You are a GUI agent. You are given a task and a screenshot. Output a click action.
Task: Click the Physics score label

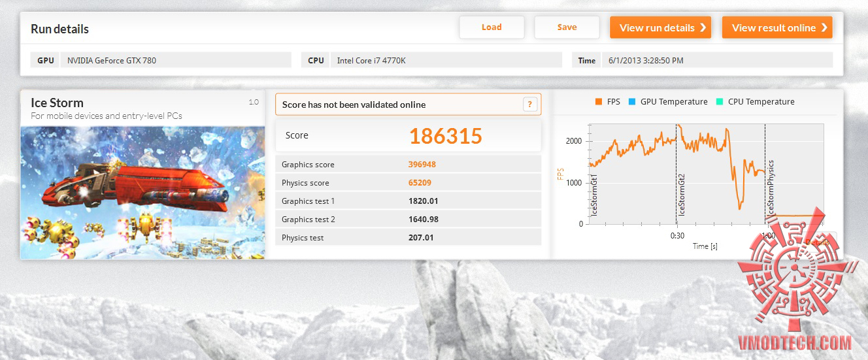[x=305, y=183]
